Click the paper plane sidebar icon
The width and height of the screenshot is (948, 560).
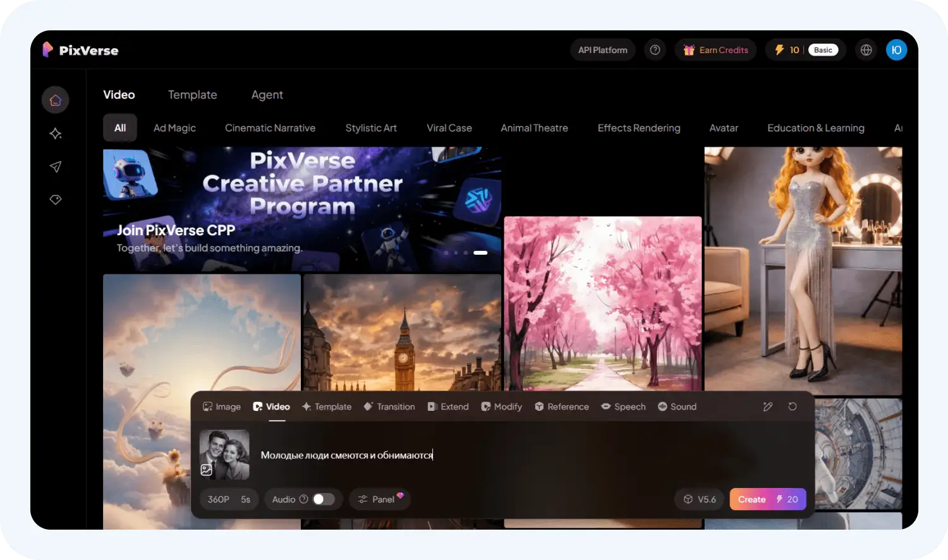coord(56,167)
